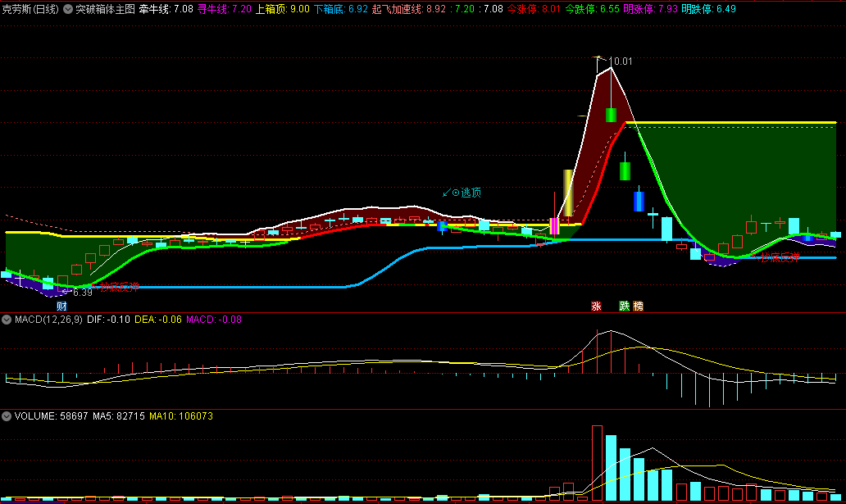
Task: Click the 财 info marker below the chart
Action: pos(61,306)
